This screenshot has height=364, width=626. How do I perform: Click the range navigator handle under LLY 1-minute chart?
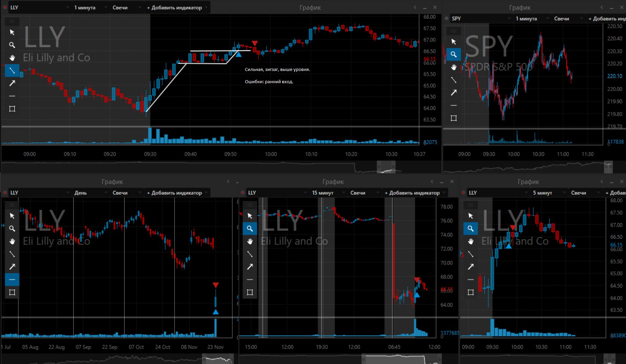click(386, 167)
